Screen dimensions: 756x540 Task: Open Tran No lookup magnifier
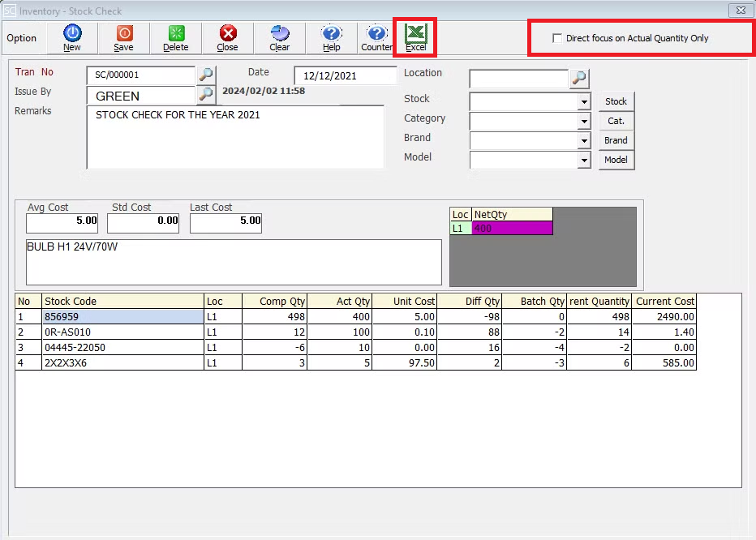coord(206,75)
